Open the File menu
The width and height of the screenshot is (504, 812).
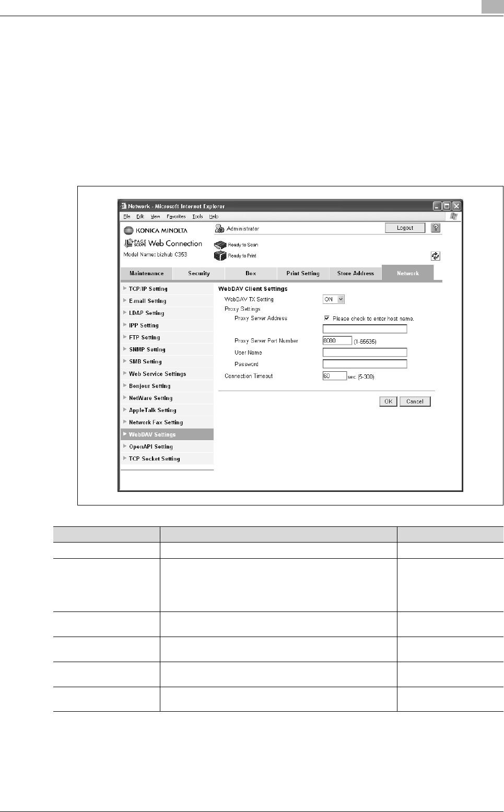click(127, 216)
